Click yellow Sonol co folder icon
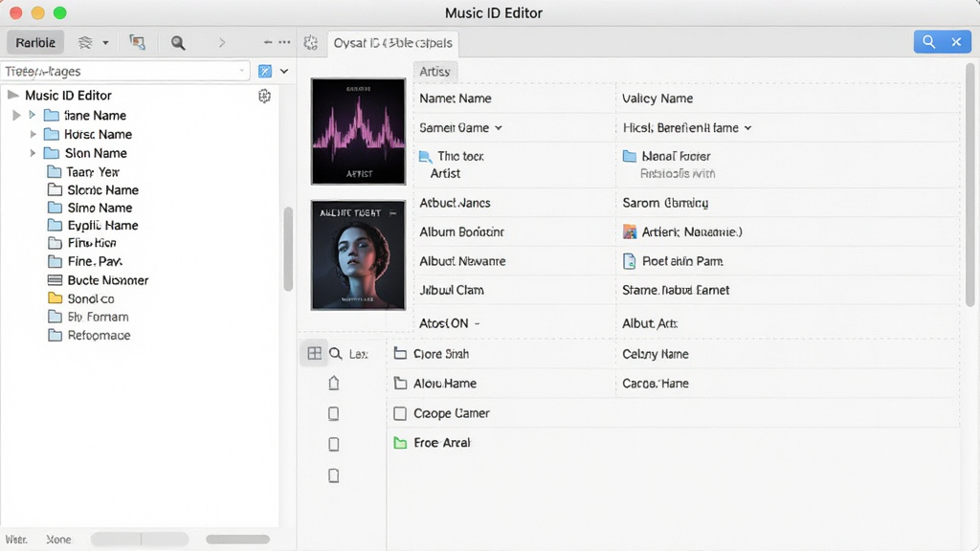The height and width of the screenshot is (551, 980). pos(55,298)
